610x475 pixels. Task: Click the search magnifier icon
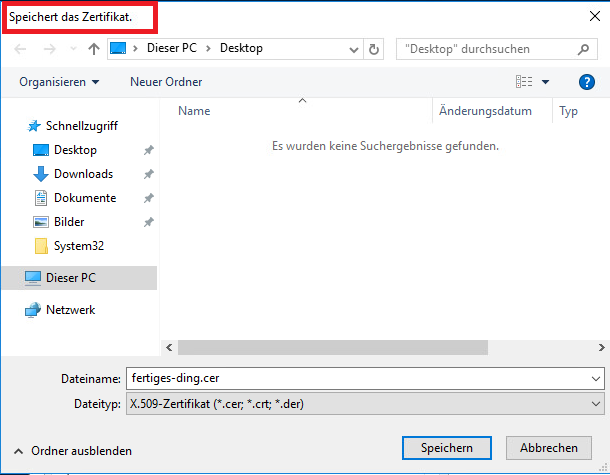click(x=586, y=49)
